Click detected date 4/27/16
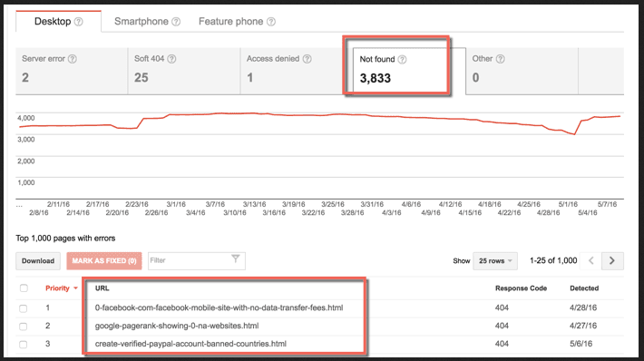644x361 pixels. pos(583,326)
